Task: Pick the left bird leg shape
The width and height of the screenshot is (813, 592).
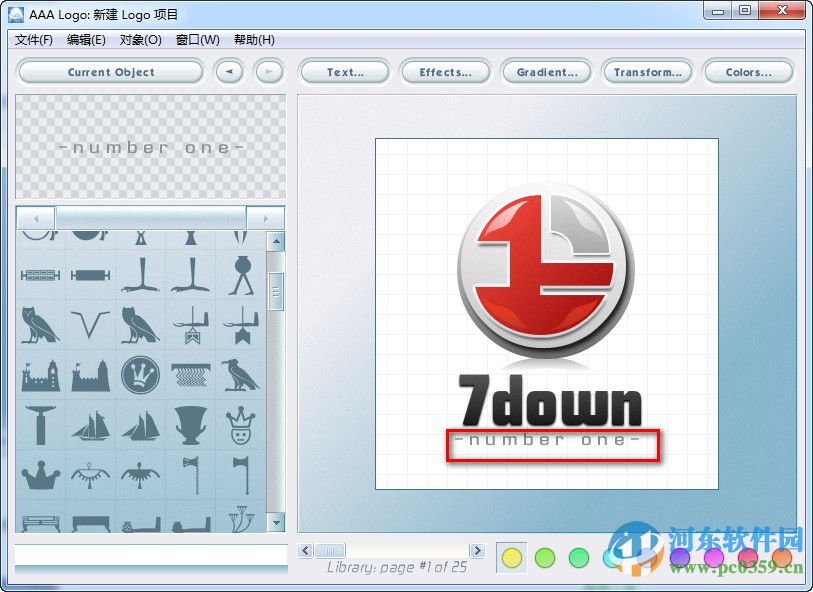Action: pos(141,275)
